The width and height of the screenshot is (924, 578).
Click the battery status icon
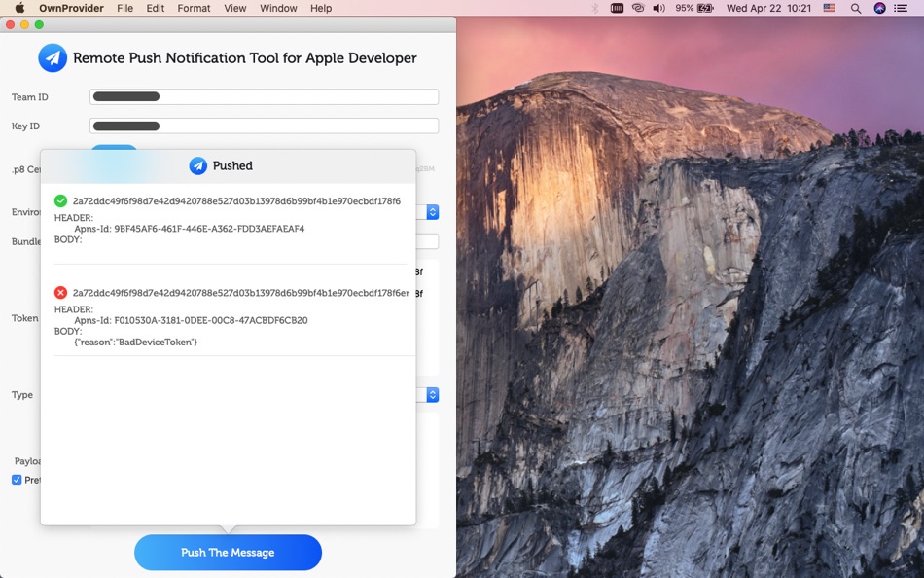tap(705, 8)
